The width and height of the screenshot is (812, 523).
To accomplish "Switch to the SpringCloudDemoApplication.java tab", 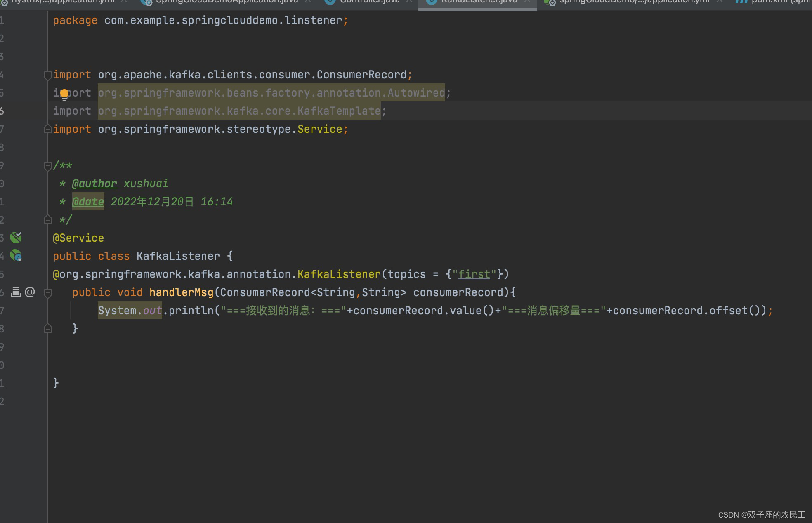I will tap(227, 2).
